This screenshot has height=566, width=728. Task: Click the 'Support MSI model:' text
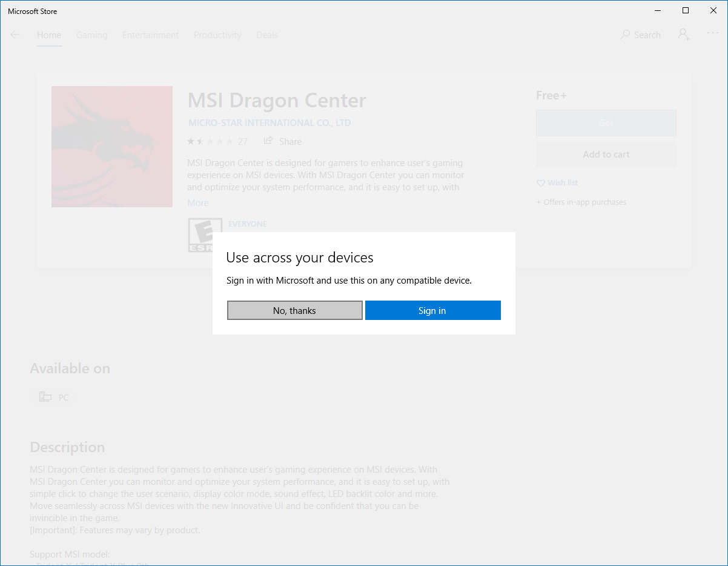(70, 554)
